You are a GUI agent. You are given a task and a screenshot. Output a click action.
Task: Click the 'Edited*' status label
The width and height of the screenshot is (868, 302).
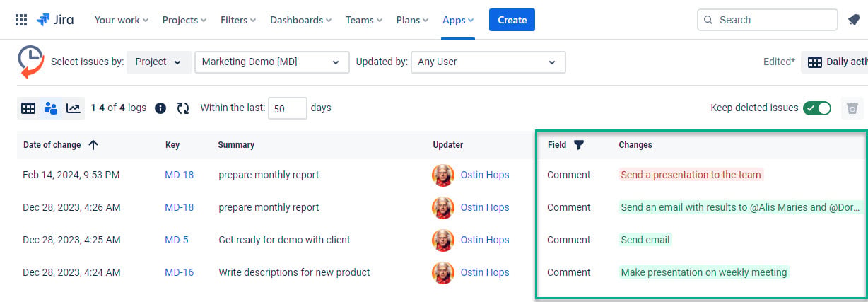(x=779, y=62)
